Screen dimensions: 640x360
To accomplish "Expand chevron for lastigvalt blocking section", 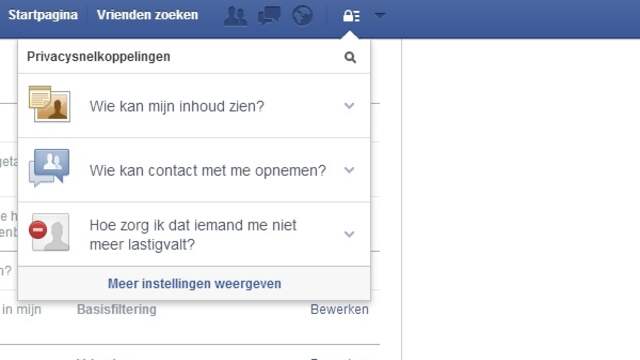I will [x=349, y=234].
